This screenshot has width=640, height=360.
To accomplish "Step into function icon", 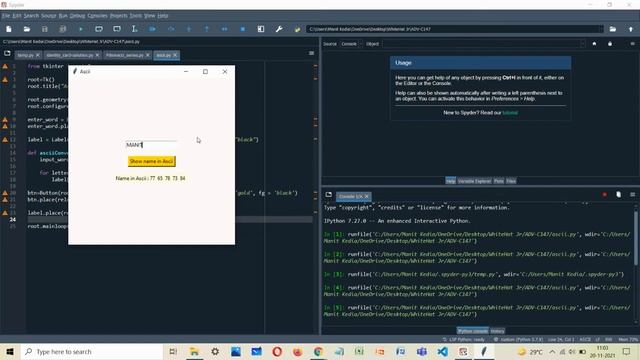I will click(189, 29).
